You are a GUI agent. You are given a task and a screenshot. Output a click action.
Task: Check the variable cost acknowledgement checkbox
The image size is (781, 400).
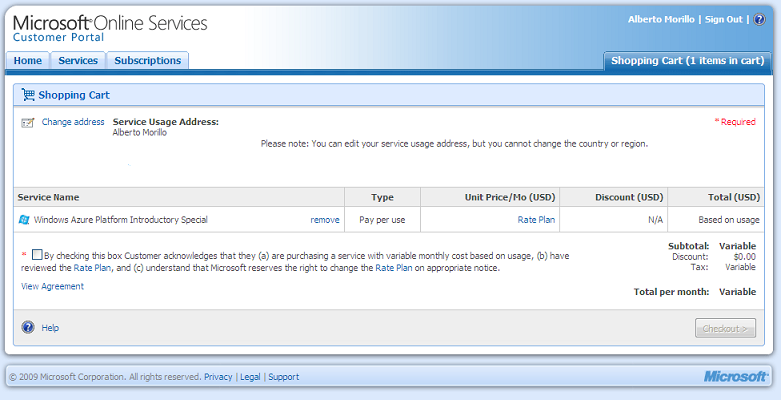coord(37,255)
